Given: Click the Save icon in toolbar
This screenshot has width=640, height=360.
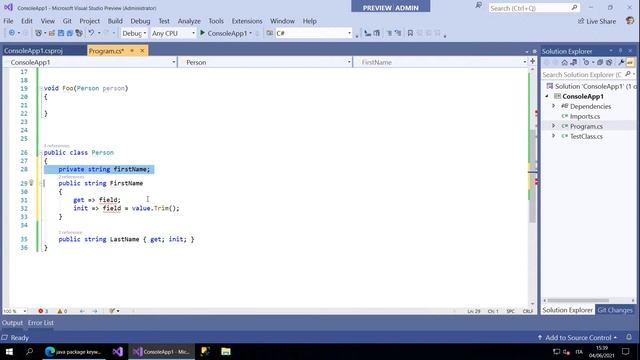Looking at the screenshot, I should pos(61,33).
